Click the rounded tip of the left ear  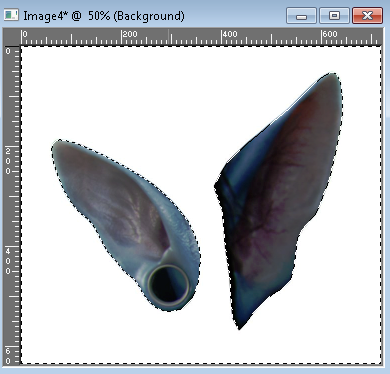(59, 147)
